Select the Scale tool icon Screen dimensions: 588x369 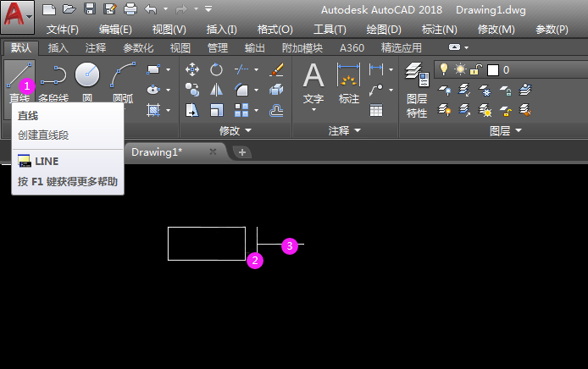pos(216,110)
